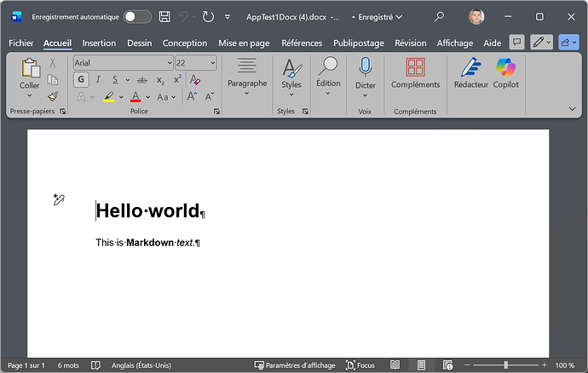Click the 6 mots word count
Screen dimensions: 588x373
coord(68,365)
